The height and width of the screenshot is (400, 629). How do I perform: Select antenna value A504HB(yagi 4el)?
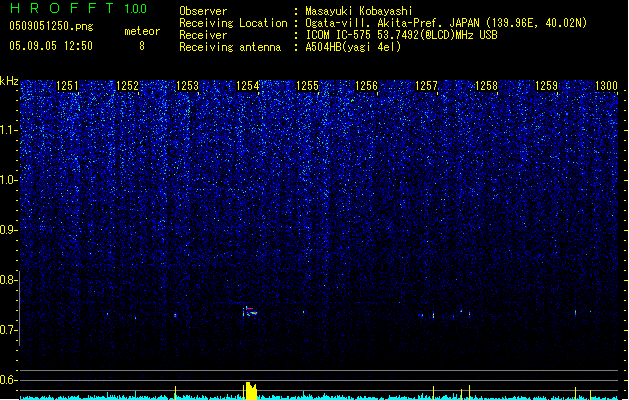coord(353,47)
